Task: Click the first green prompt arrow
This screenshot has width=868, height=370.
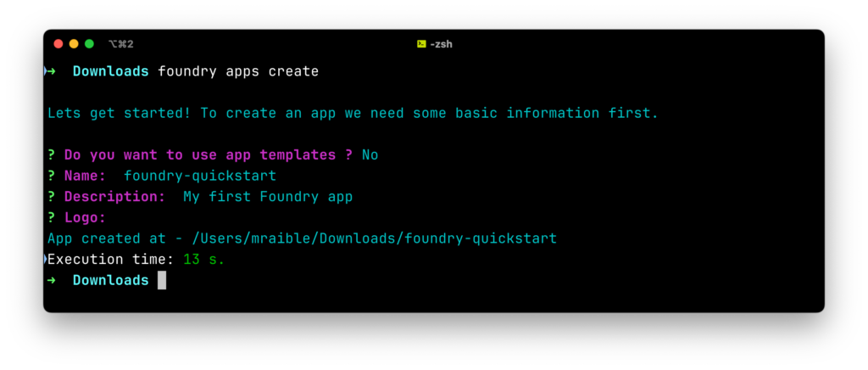Action: (51, 71)
